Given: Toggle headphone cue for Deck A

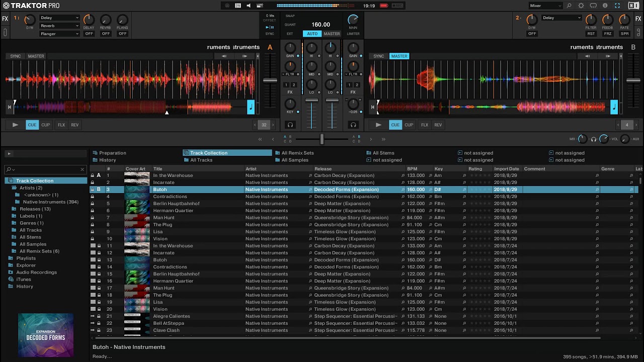Looking at the screenshot, I should click(290, 125).
